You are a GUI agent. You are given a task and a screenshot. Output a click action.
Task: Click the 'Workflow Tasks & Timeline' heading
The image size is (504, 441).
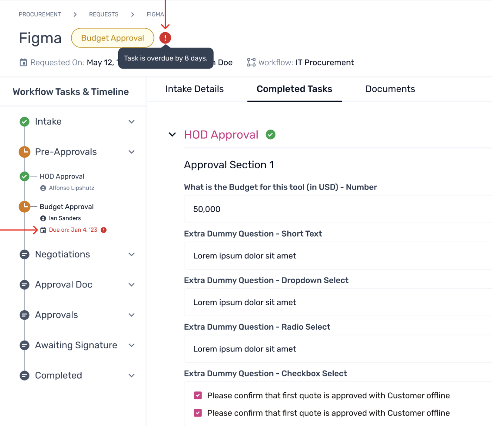(71, 92)
